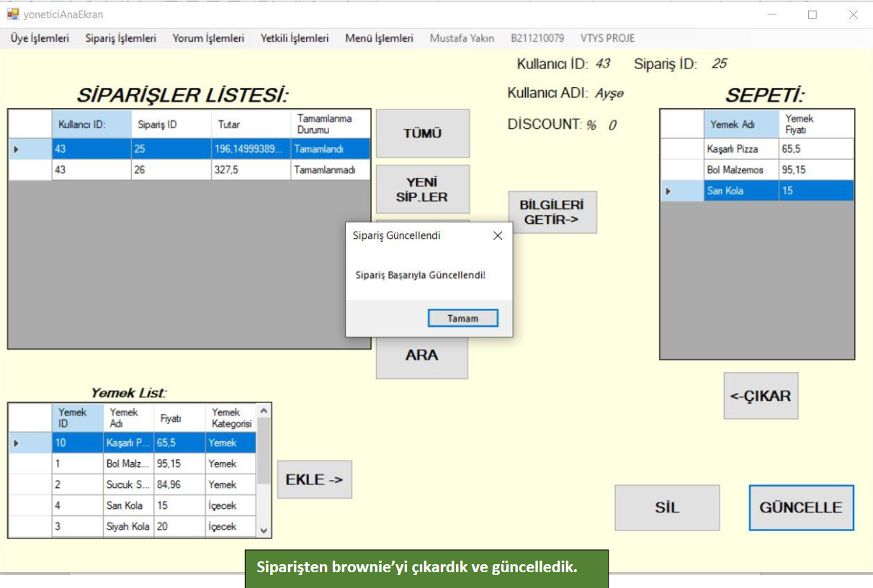Viewport: 873px width, 588px height.
Task: Open the Sipariş İşlemleri menu
Action: (120, 38)
